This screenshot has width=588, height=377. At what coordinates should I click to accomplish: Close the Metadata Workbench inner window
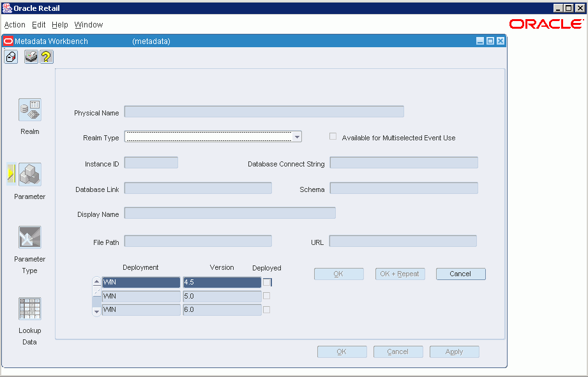click(501, 41)
